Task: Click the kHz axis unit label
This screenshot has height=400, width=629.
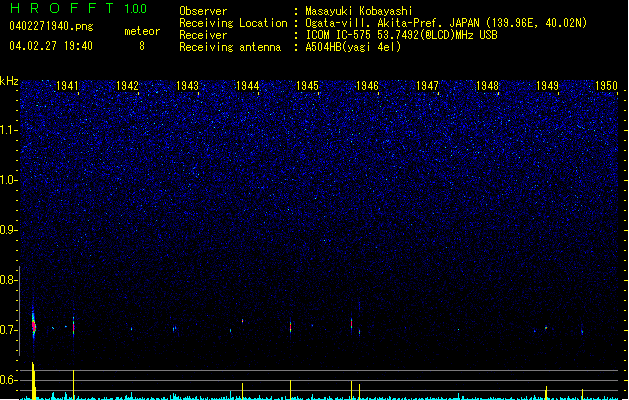Action: click(x=9, y=81)
